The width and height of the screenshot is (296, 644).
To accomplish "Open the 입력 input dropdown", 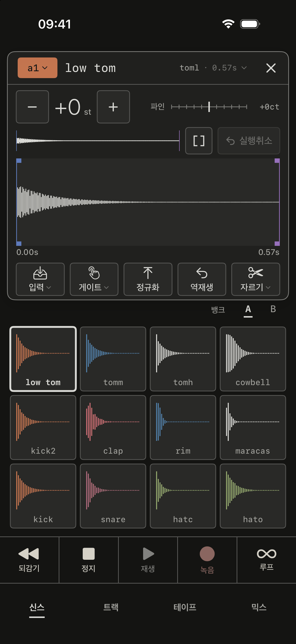I will click(x=40, y=279).
